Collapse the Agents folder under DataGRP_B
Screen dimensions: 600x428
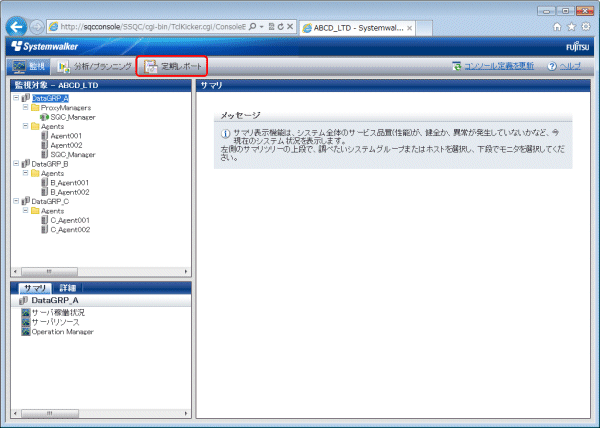point(25,173)
